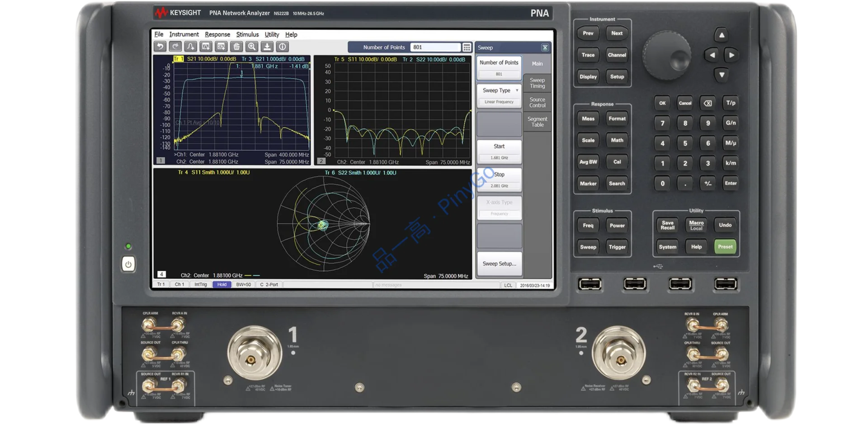Click the green Preset hardware key
This screenshot has height=434, width=868.
click(x=725, y=247)
